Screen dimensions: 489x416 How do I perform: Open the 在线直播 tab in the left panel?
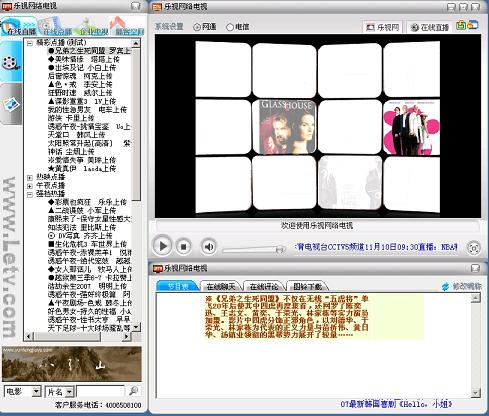point(18,27)
